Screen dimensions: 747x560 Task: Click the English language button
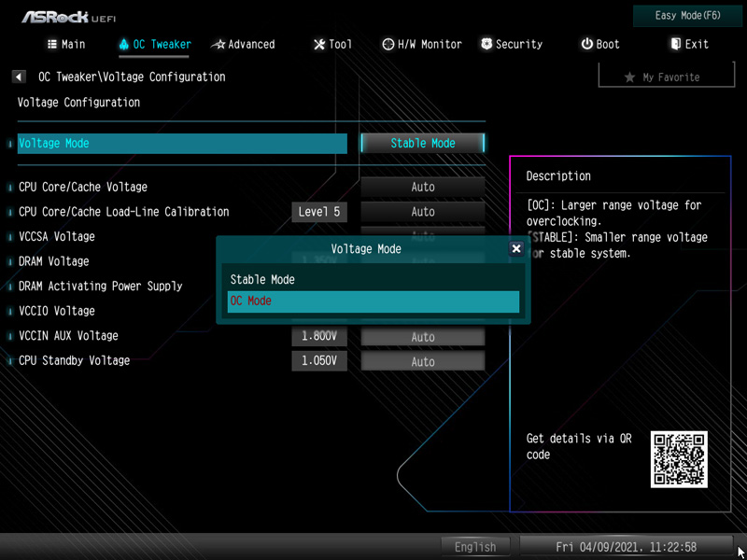point(475,547)
